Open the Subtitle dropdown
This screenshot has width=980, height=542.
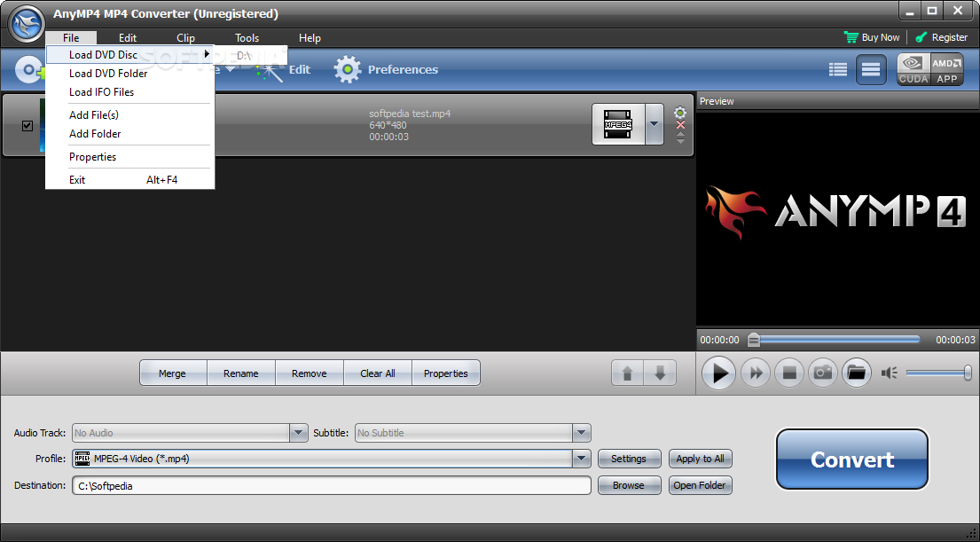click(x=581, y=433)
